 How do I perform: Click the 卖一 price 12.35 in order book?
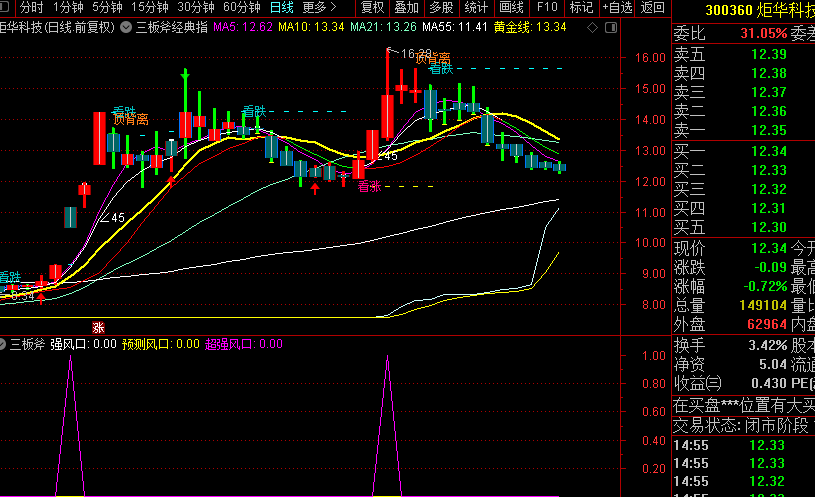(768, 130)
